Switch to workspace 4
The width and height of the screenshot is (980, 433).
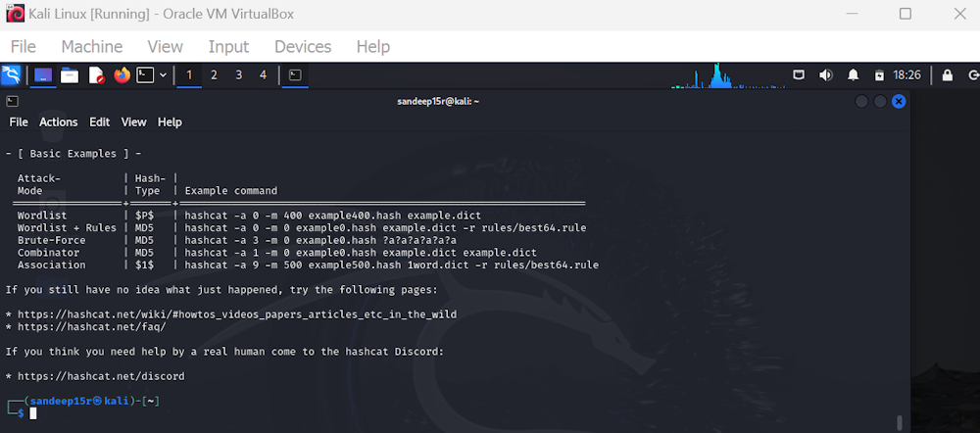[x=263, y=75]
